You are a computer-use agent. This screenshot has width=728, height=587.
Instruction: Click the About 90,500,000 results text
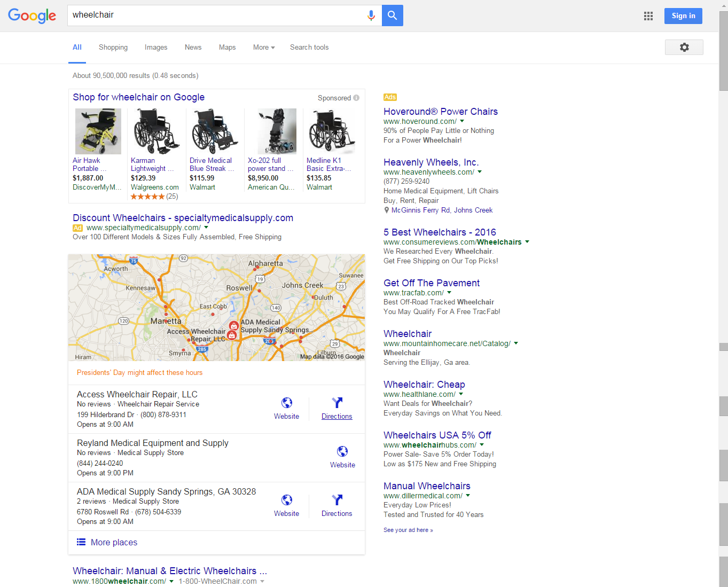136,76
